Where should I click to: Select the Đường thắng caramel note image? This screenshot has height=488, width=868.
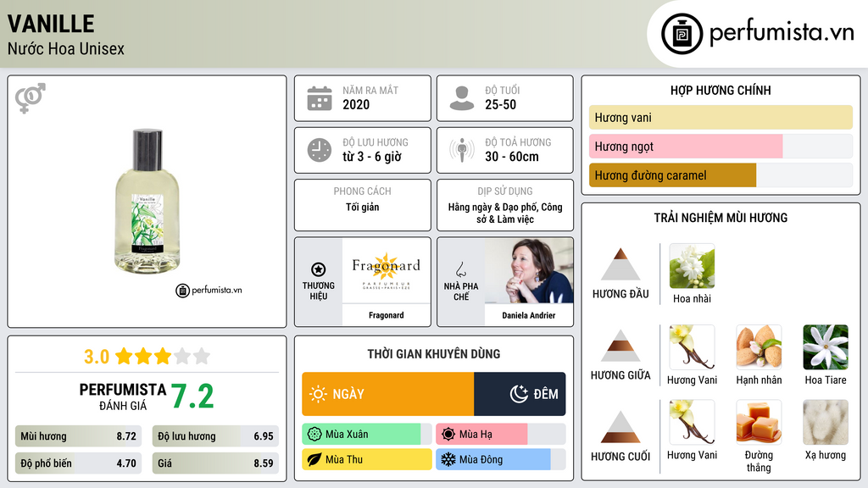pyautogui.click(x=759, y=423)
